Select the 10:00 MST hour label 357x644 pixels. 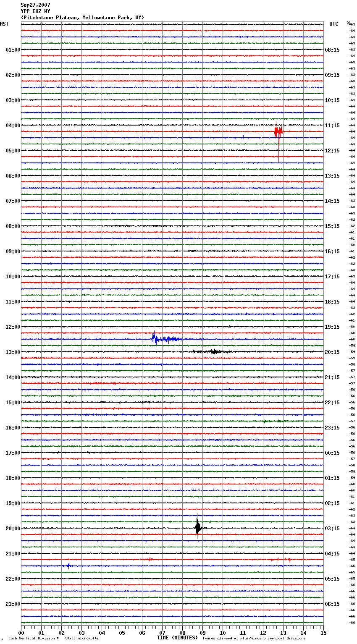[x=13, y=277]
